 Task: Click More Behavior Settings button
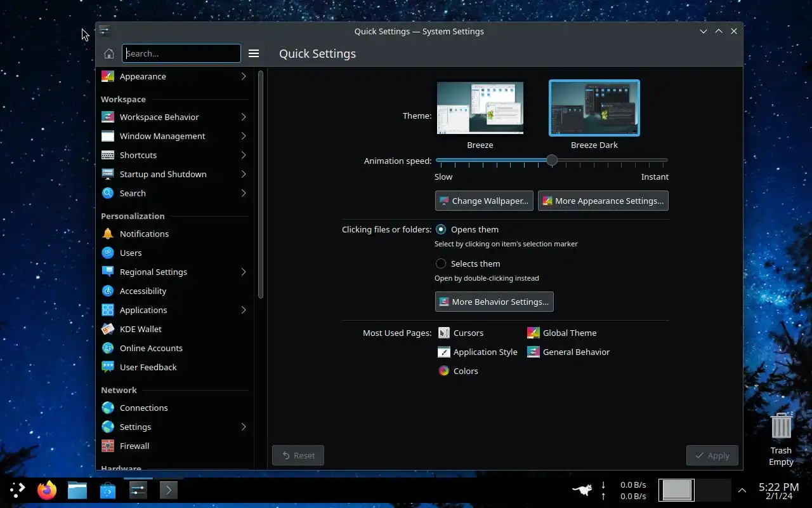pos(494,302)
